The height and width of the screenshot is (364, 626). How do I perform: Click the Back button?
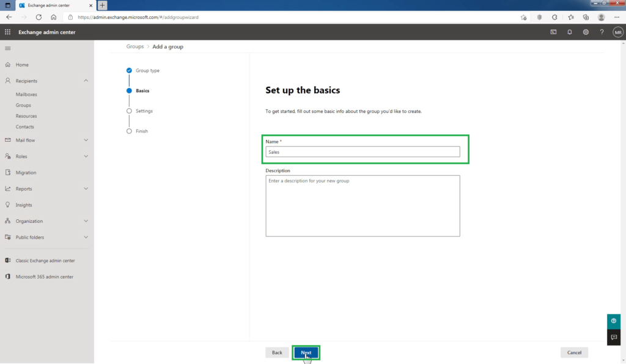tap(277, 352)
